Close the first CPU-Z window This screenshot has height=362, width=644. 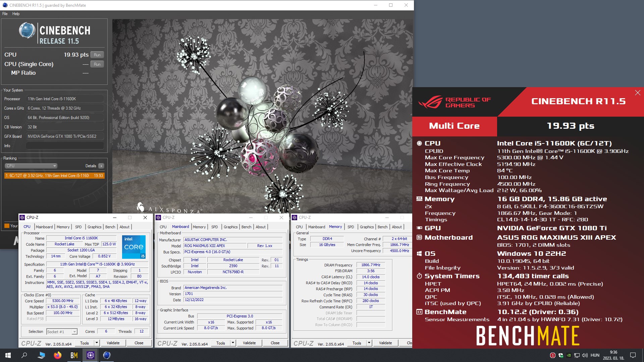(x=145, y=218)
